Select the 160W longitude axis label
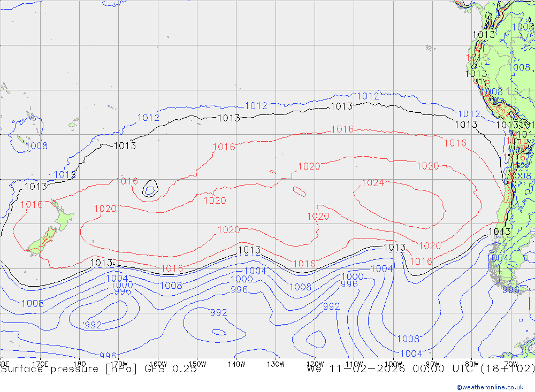 click(158, 364)
